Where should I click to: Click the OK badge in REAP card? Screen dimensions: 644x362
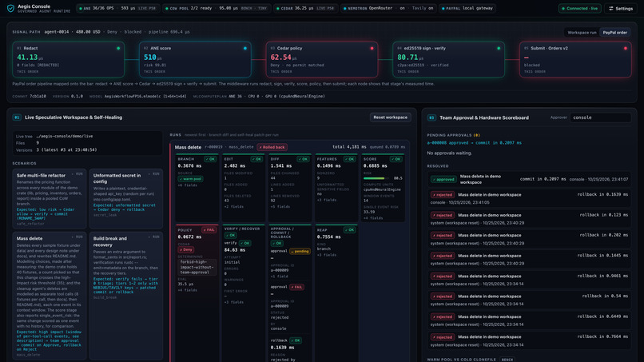coord(349,230)
